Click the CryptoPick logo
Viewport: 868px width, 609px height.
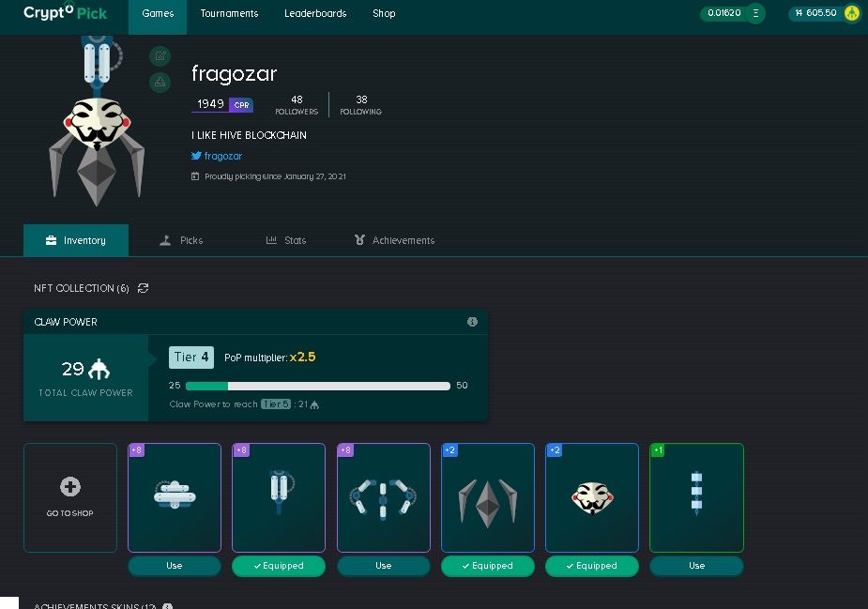click(65, 12)
